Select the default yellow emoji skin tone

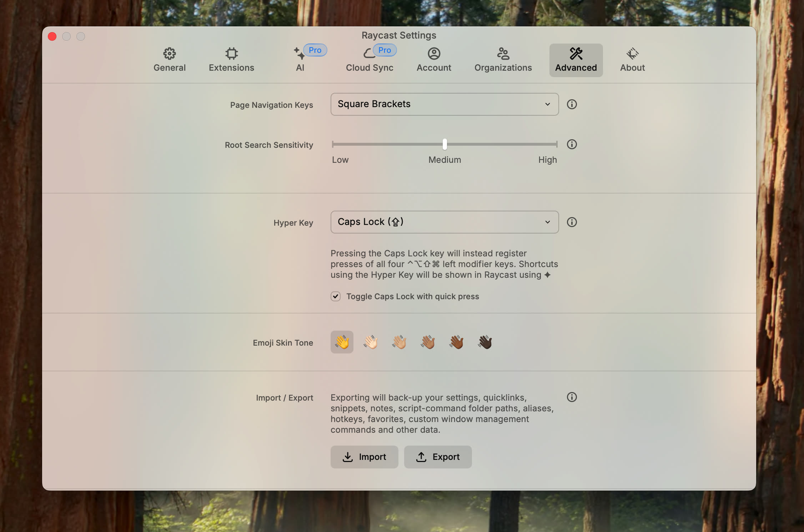click(x=342, y=342)
